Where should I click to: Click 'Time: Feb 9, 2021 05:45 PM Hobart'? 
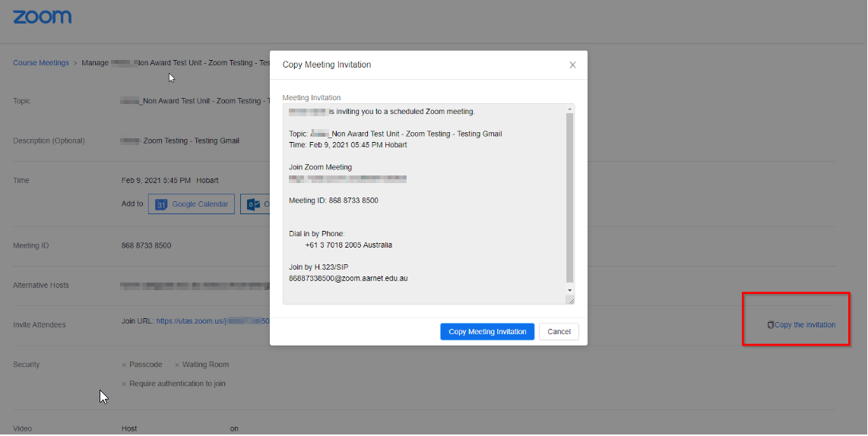(x=347, y=145)
